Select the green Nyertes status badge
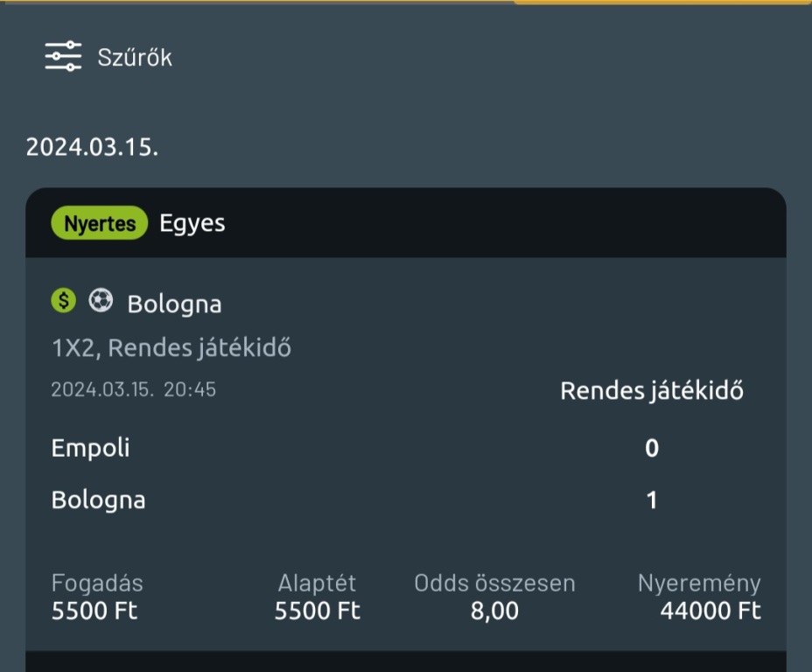The height and width of the screenshot is (672, 812). pyautogui.click(x=100, y=224)
